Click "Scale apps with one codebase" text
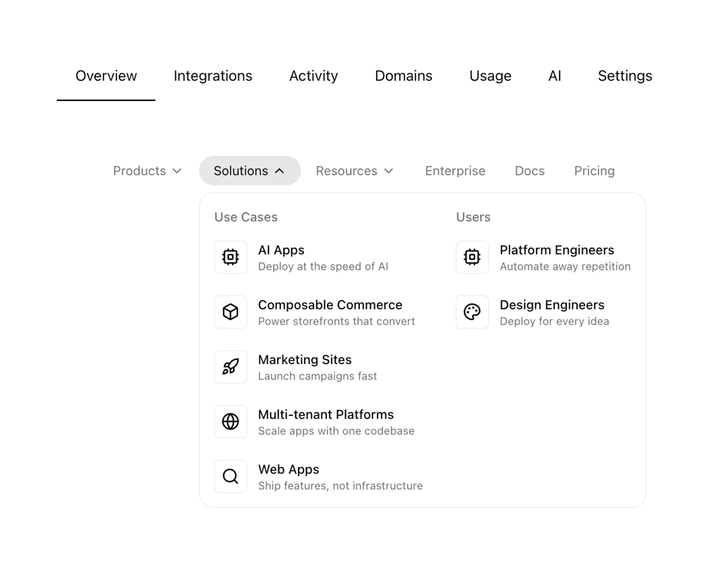This screenshot has height=588, width=728. point(336,431)
